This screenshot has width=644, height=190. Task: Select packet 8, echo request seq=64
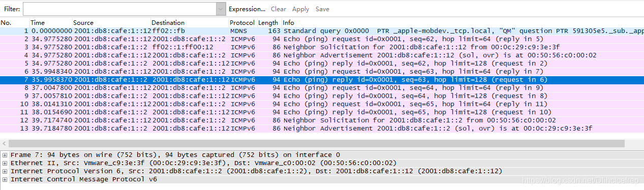(x=322, y=88)
